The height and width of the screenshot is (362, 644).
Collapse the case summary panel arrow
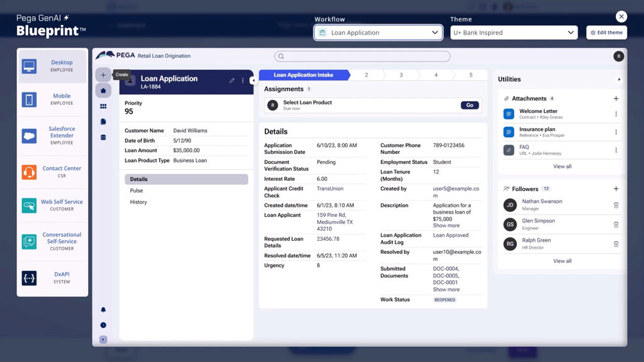[253, 80]
